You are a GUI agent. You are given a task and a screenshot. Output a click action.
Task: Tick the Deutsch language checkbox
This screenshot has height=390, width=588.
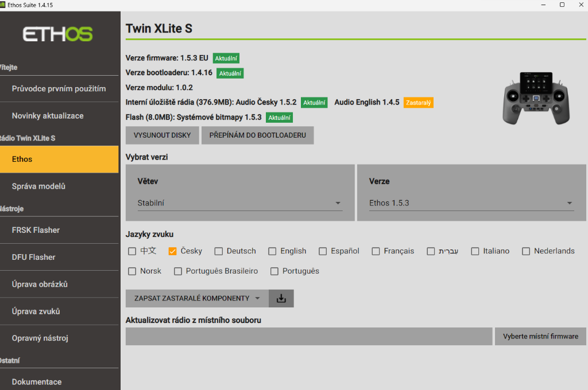pyautogui.click(x=218, y=251)
